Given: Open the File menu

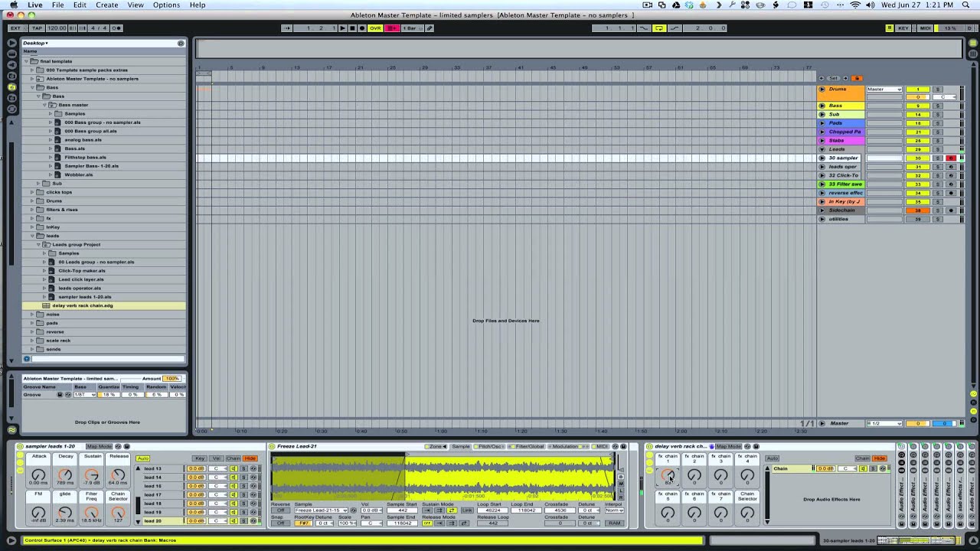Looking at the screenshot, I should click(x=57, y=5).
